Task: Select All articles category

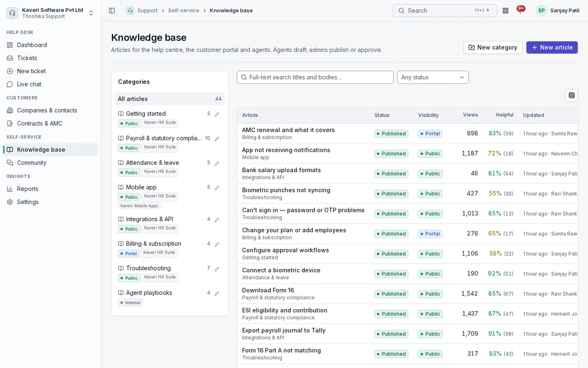Action: 170,99
